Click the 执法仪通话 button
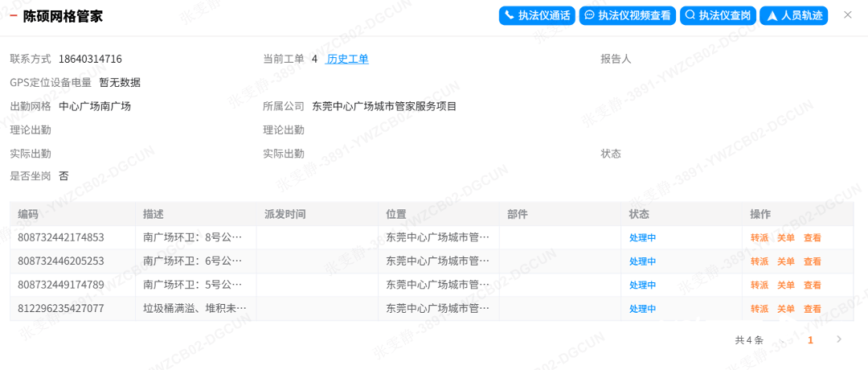868x370 pixels. point(538,15)
